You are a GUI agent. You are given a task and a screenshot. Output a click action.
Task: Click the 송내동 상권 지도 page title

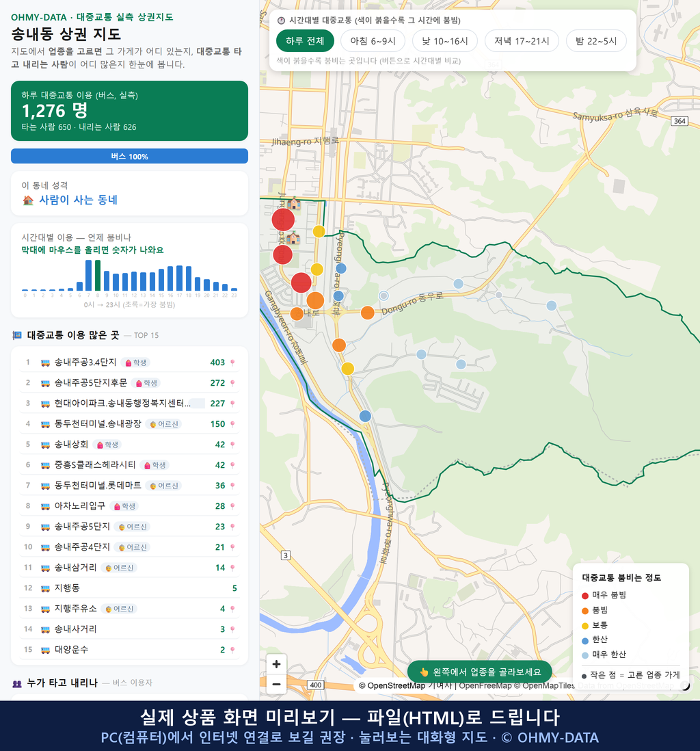coord(66,34)
